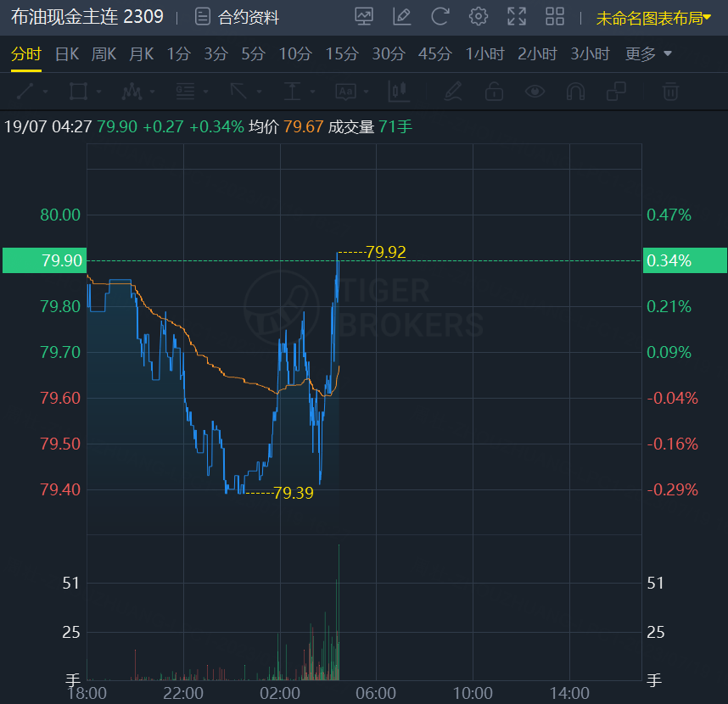Select the arrow marker drawing tool

pyautogui.click(x=238, y=92)
